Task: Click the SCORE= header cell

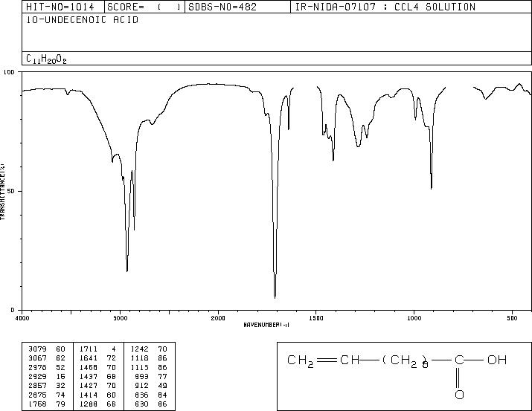Action: pyautogui.click(x=144, y=7)
